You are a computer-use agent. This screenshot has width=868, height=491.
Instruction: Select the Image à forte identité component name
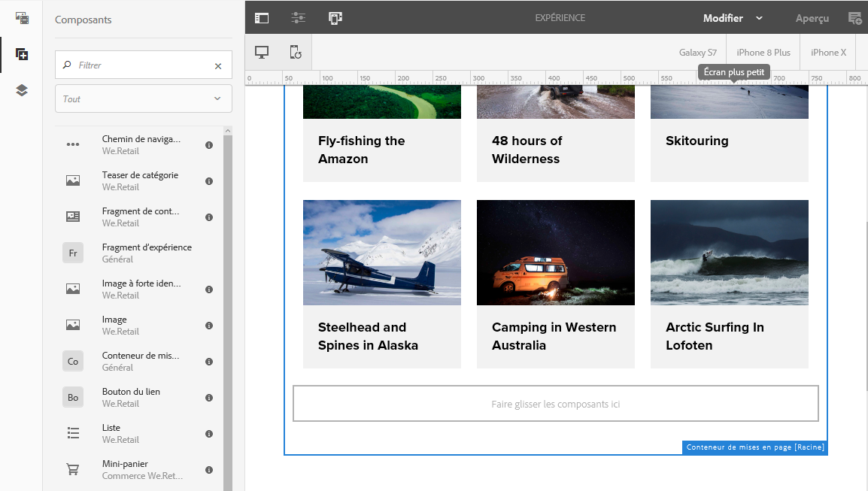coord(141,283)
